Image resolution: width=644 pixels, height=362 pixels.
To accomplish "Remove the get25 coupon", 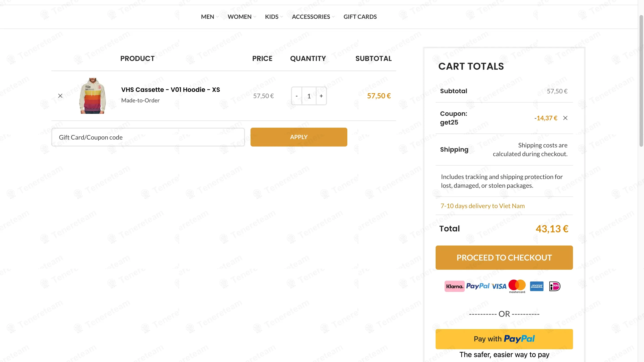I will [x=565, y=118].
